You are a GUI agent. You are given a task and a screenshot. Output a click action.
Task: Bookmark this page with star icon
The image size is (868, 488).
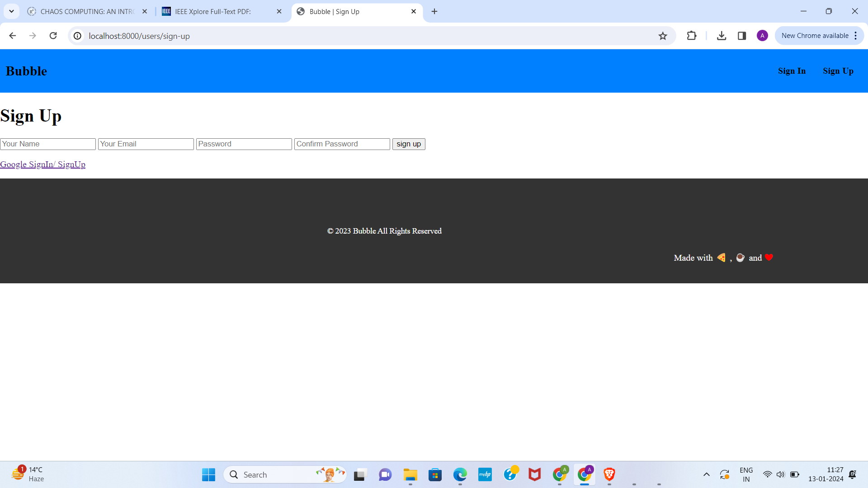[663, 36]
